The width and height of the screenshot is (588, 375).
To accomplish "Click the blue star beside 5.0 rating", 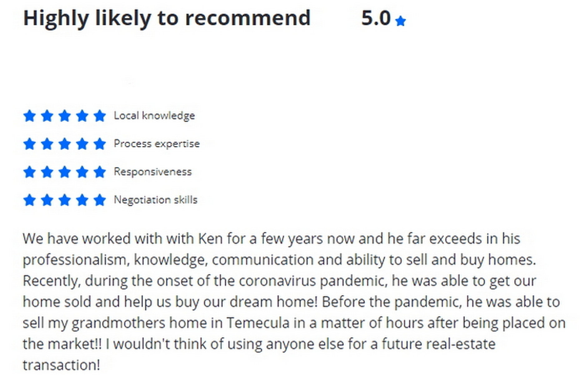I will (x=400, y=21).
